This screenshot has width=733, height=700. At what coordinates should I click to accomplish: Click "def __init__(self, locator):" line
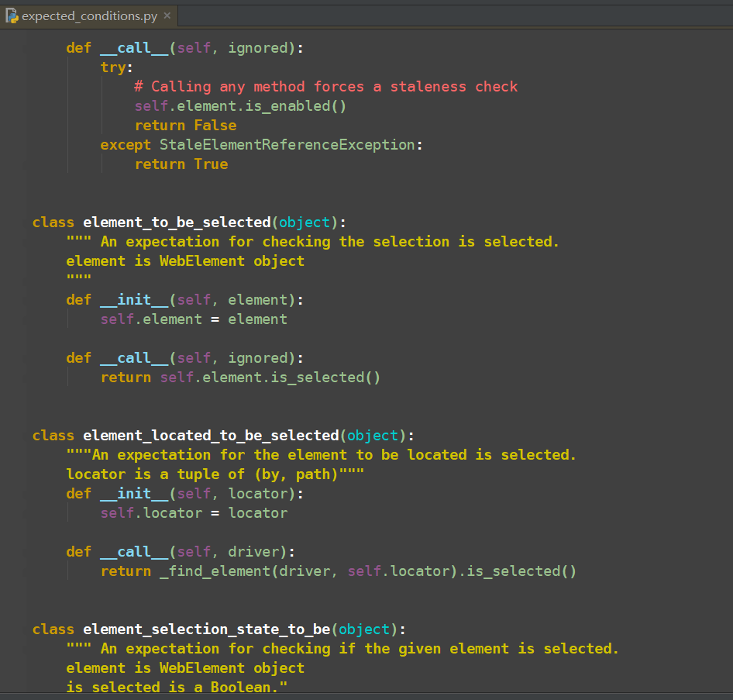coord(185,494)
